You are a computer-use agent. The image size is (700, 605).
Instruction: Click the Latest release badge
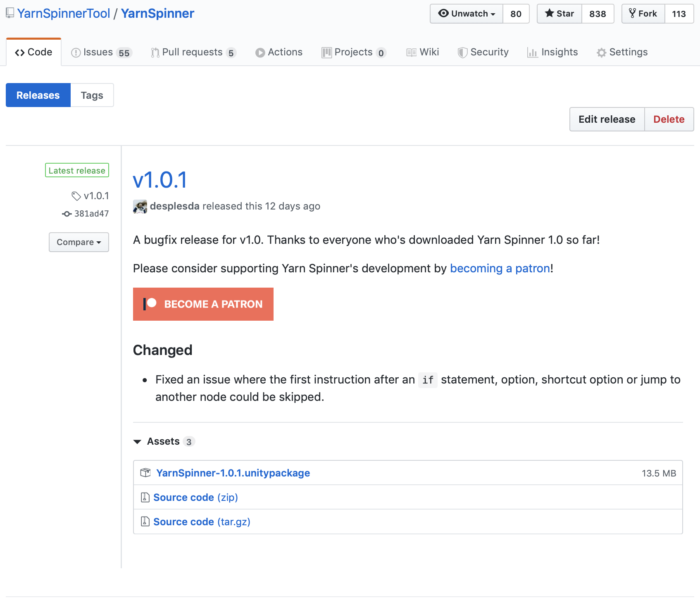77,170
